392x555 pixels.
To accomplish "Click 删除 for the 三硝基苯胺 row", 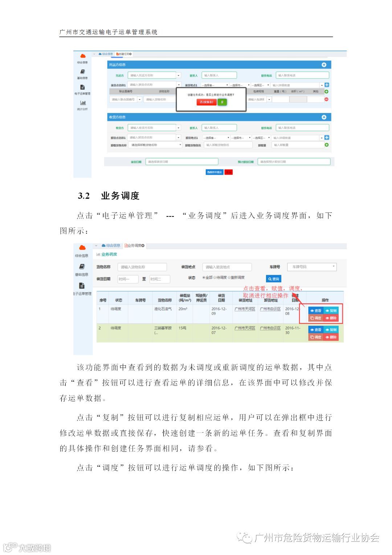I will click(331, 337).
